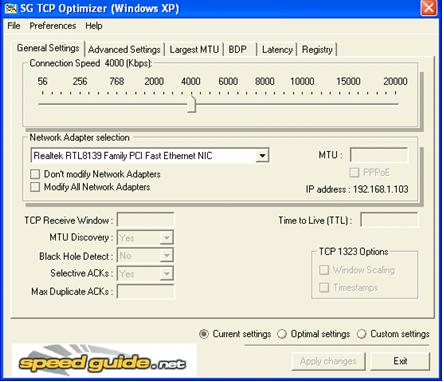Screen dimensions: 444x382
Task: Open the Help menu
Action: click(94, 26)
